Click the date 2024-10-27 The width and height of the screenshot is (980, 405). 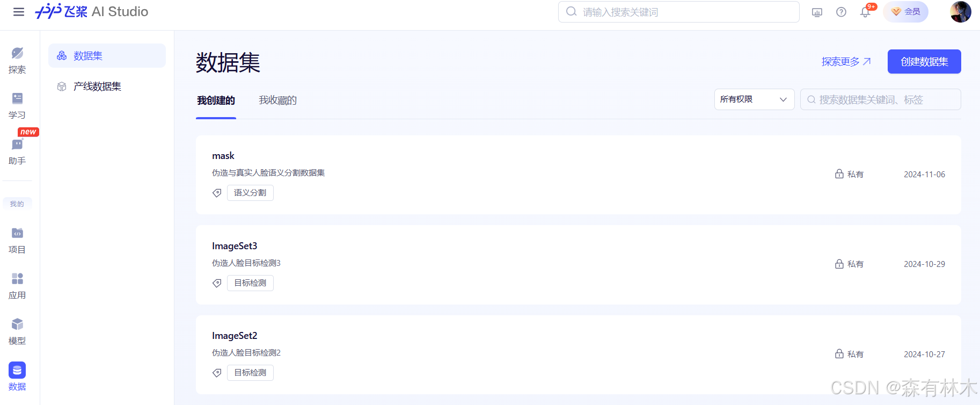[924, 354]
